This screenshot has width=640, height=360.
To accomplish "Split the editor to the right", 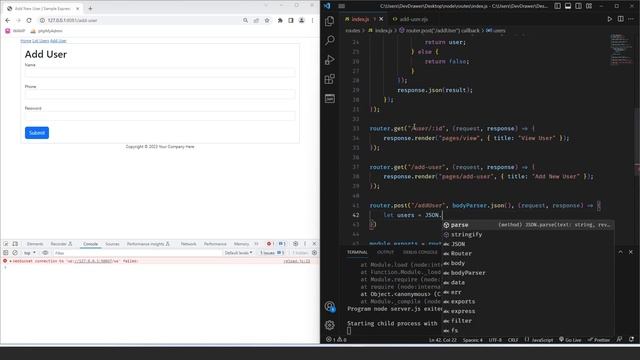I will 620,19.
